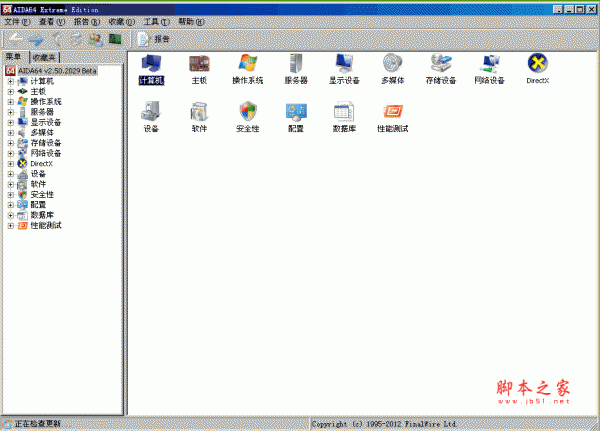Select 计算机 in the tree

click(42, 81)
